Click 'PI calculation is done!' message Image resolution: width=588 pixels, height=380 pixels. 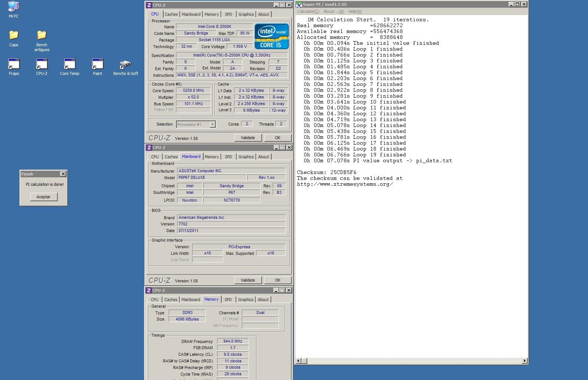pos(44,184)
